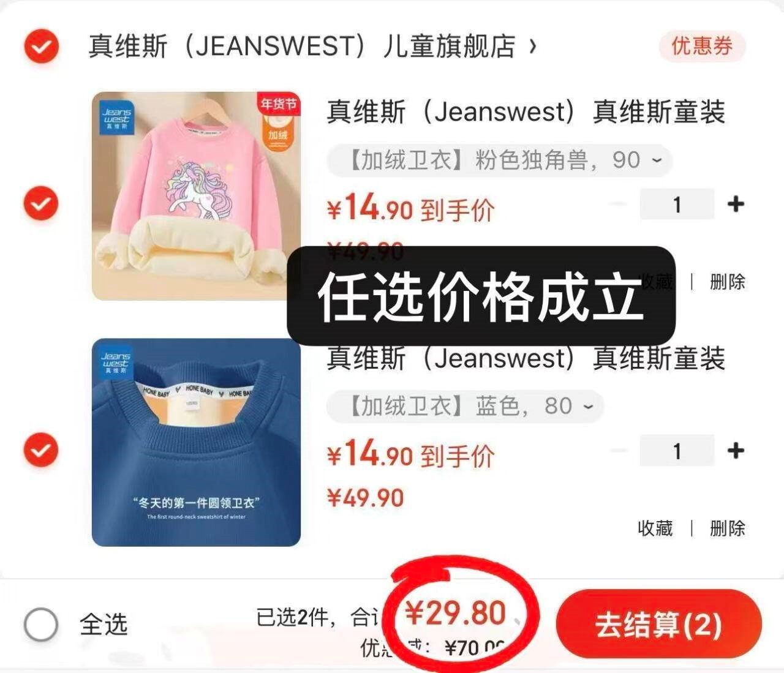
Task: Open the 优惠券 coupon badge
Action: pos(702,46)
